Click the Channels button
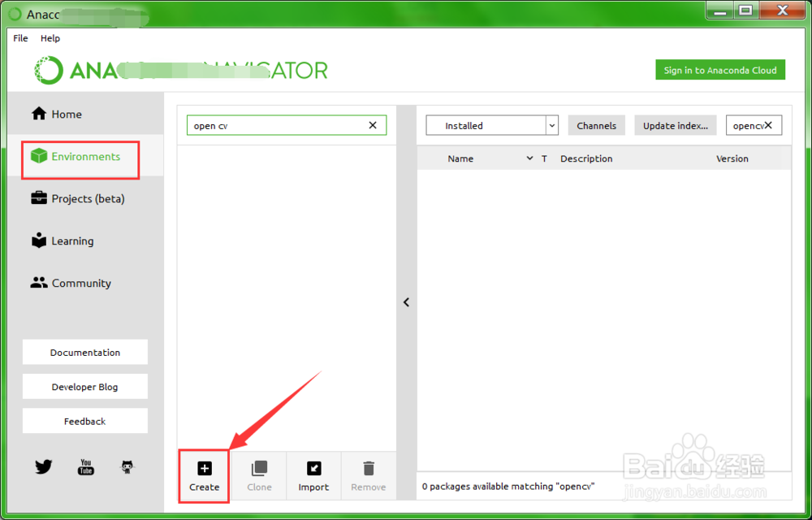The width and height of the screenshot is (812, 520). point(597,125)
